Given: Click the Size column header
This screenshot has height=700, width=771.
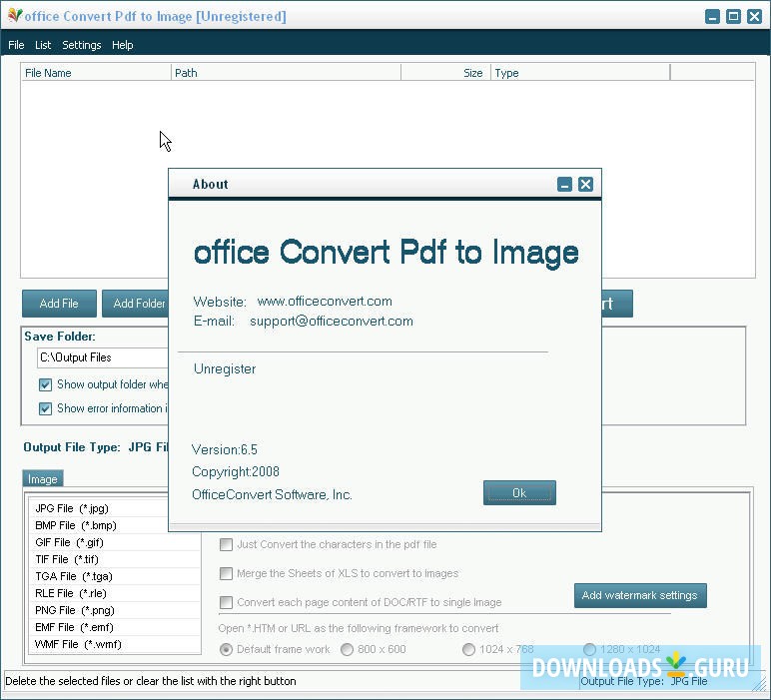Looking at the screenshot, I should point(446,73).
